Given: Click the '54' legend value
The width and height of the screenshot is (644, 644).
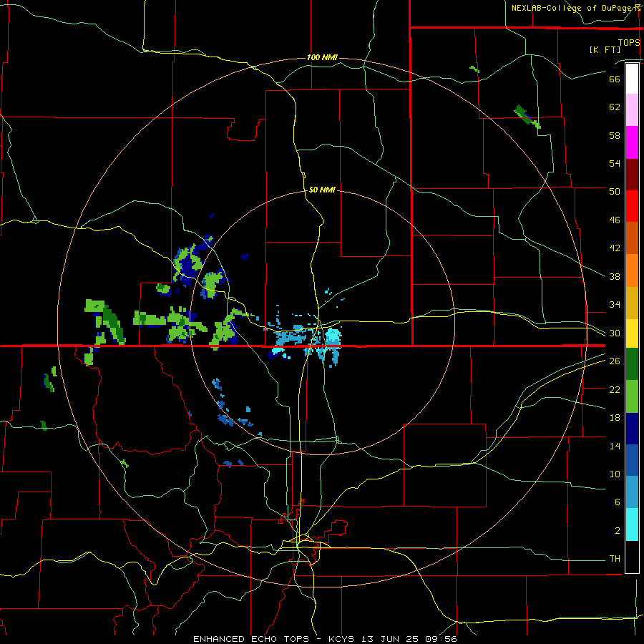Looking at the screenshot, I should (x=615, y=163).
